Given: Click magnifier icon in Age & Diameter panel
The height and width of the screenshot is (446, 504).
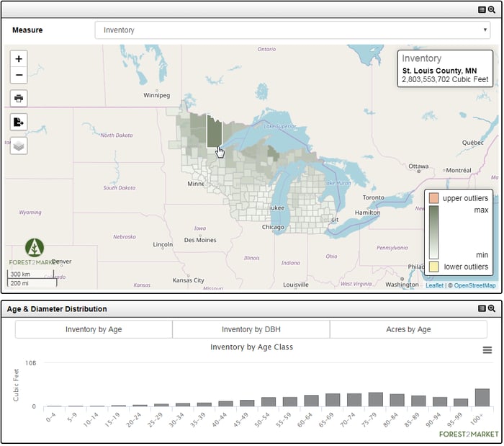Looking at the screenshot, I should pos(492,308).
